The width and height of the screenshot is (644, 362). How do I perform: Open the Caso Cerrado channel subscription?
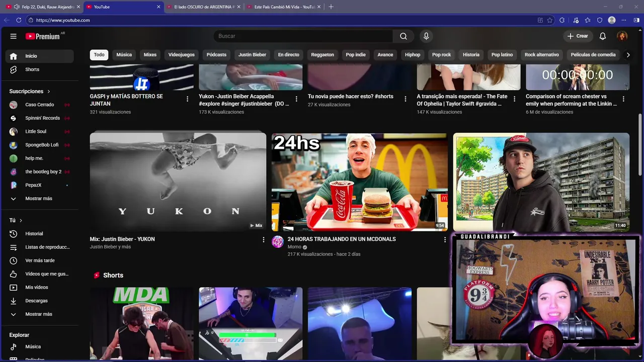[40, 105]
